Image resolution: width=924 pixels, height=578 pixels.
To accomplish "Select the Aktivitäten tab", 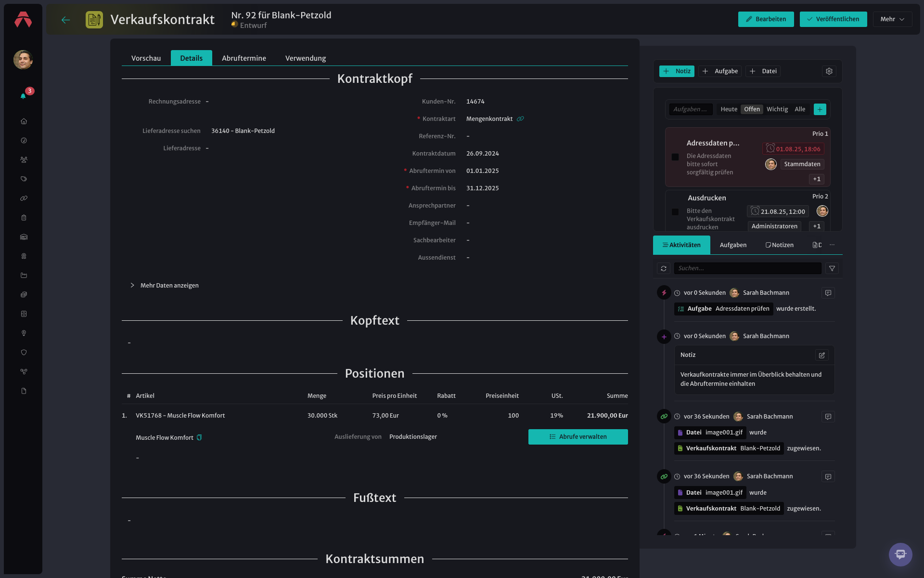I will point(681,245).
